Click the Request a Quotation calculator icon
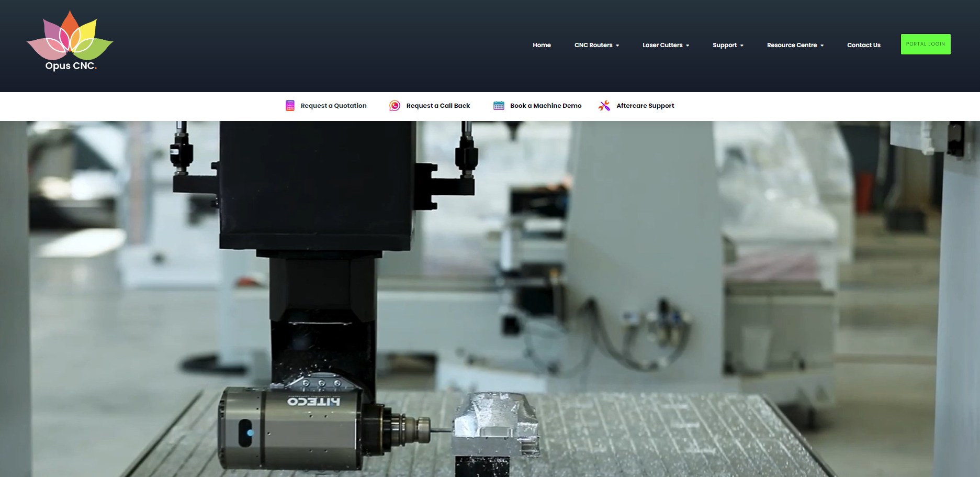The height and width of the screenshot is (477, 980). [289, 105]
